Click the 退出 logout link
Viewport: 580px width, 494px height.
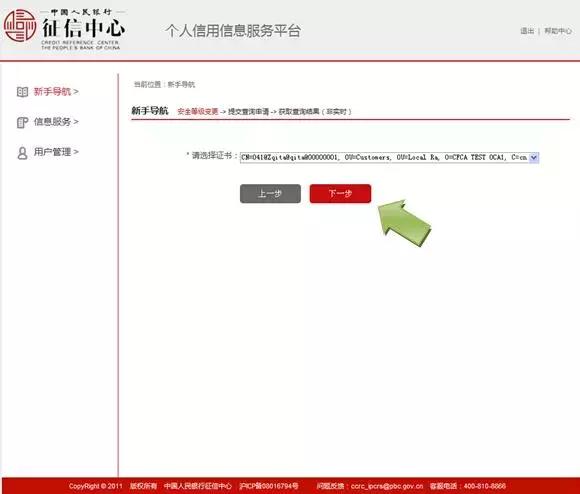527,31
